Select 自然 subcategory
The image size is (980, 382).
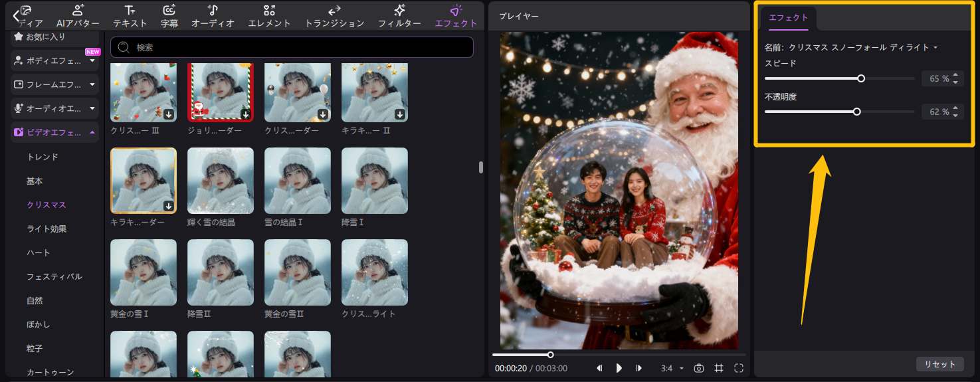[35, 301]
